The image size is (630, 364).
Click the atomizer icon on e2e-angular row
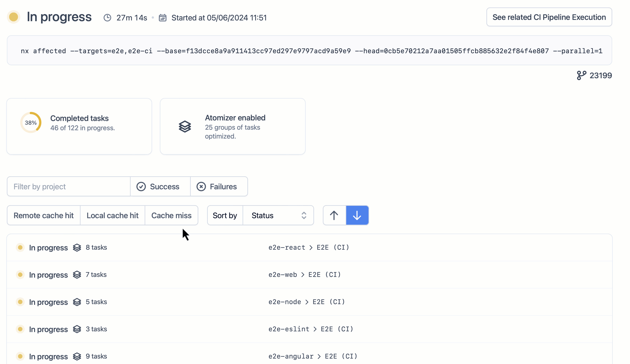(x=77, y=356)
